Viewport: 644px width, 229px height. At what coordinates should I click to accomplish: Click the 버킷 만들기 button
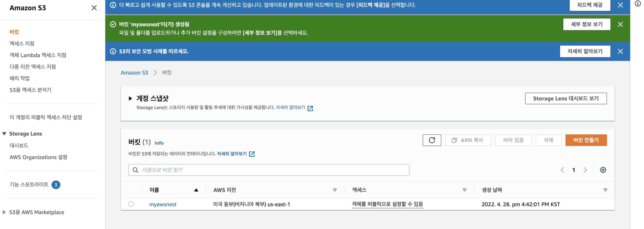click(586, 140)
